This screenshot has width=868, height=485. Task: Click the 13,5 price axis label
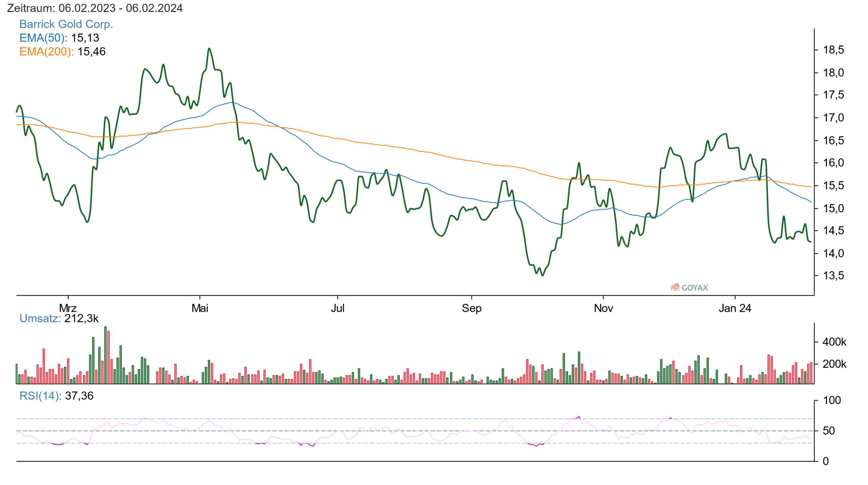click(834, 276)
